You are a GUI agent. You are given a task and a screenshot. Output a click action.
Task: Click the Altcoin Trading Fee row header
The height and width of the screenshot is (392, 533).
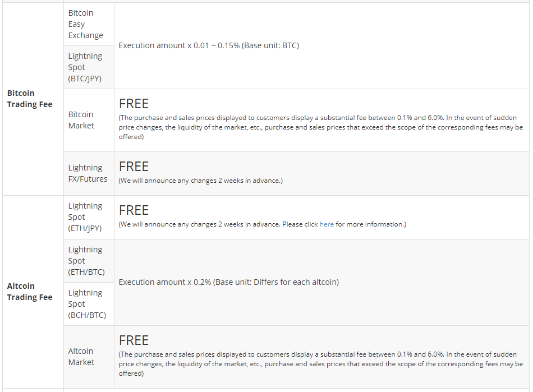pos(30,292)
